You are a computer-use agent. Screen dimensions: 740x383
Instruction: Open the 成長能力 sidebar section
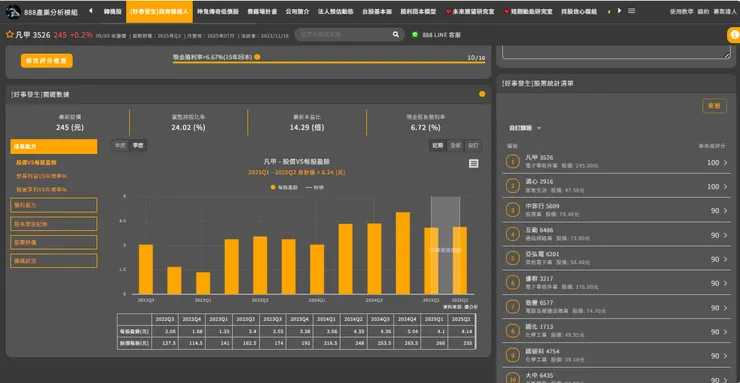click(54, 147)
